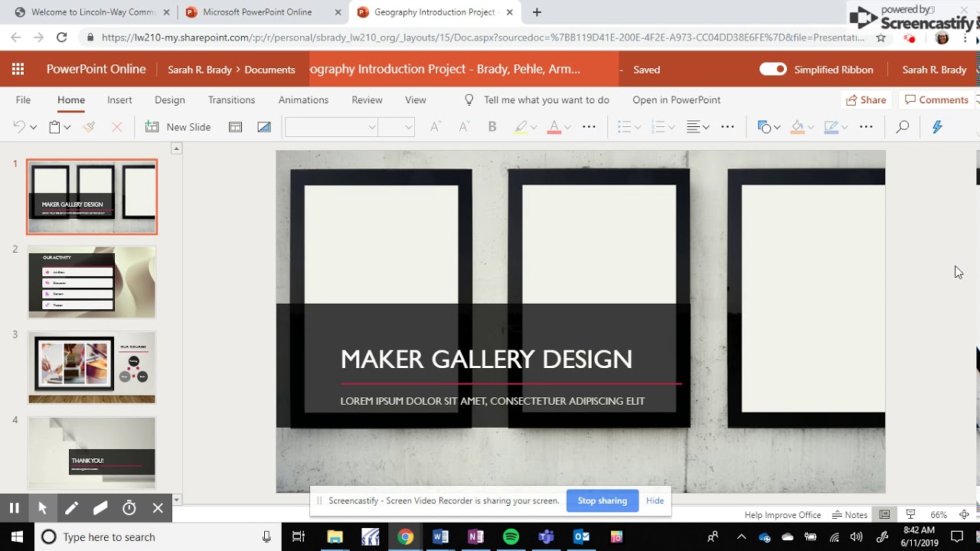Click the Format Painter brush icon
This screenshot has width=980, height=551.
click(x=89, y=127)
